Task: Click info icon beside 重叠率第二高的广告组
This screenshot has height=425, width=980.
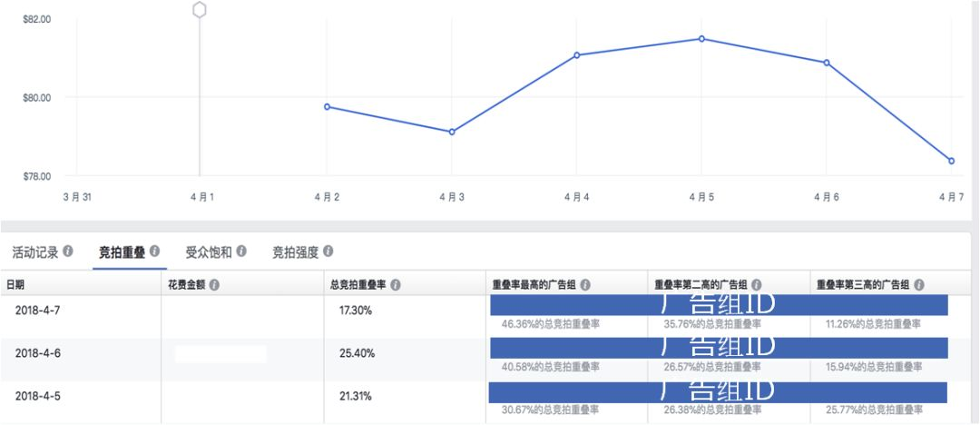Action: (756, 285)
